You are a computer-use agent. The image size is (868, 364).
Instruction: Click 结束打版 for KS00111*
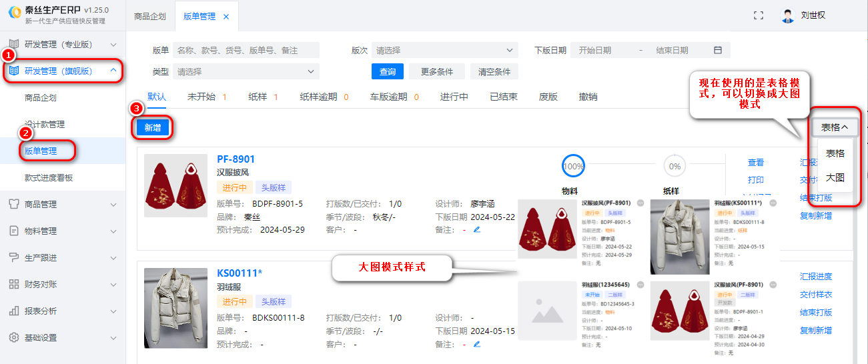(816, 313)
